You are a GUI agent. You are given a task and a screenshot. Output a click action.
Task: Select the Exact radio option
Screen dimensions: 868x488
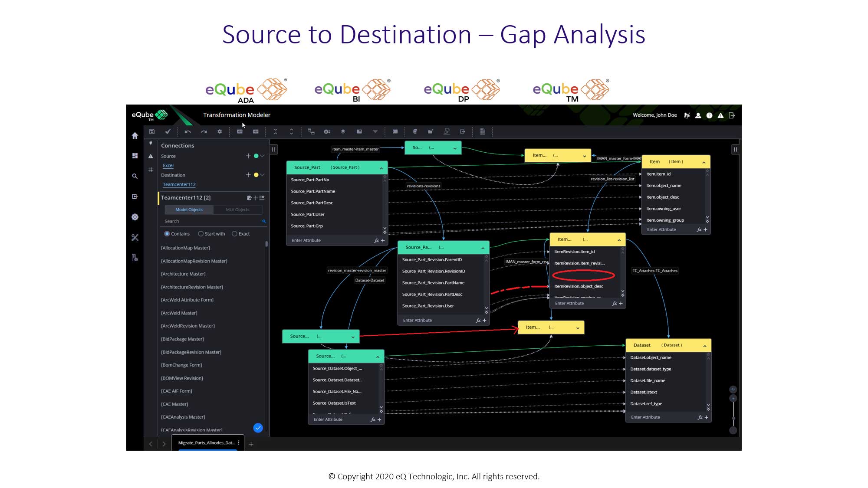click(x=234, y=234)
